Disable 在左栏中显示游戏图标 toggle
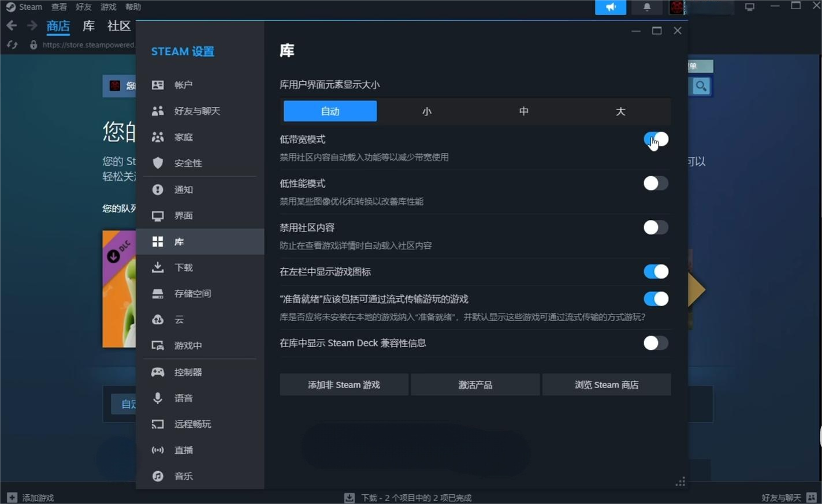822x504 pixels. [656, 272]
